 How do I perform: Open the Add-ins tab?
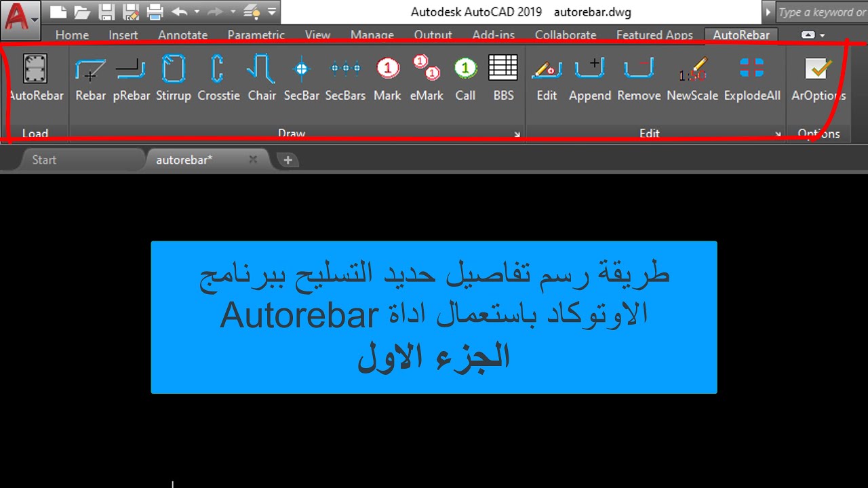494,35
